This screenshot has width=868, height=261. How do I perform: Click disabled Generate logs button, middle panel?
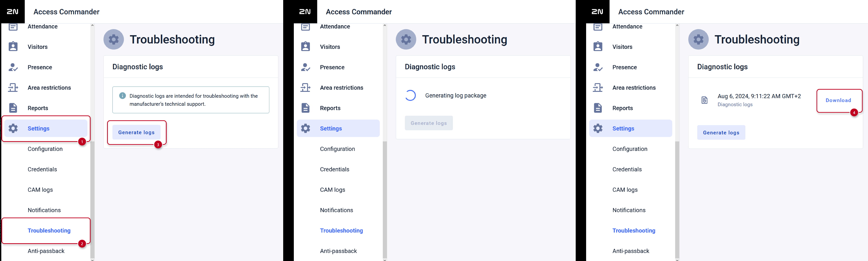click(x=429, y=123)
